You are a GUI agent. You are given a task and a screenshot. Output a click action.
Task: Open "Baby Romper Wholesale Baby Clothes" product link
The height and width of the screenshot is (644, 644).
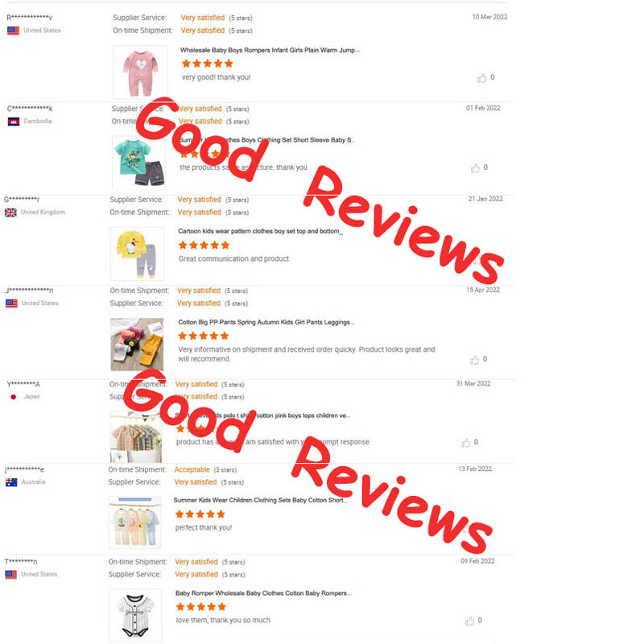point(264,593)
